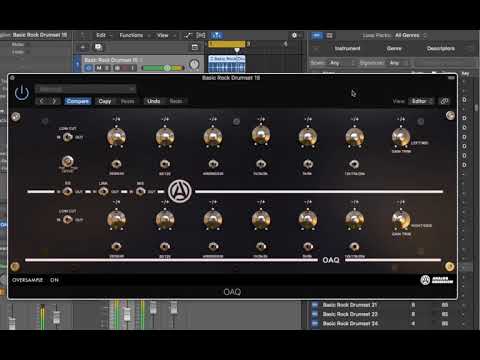Click the Compare button
This screenshot has height=360, width=480.
point(78,101)
